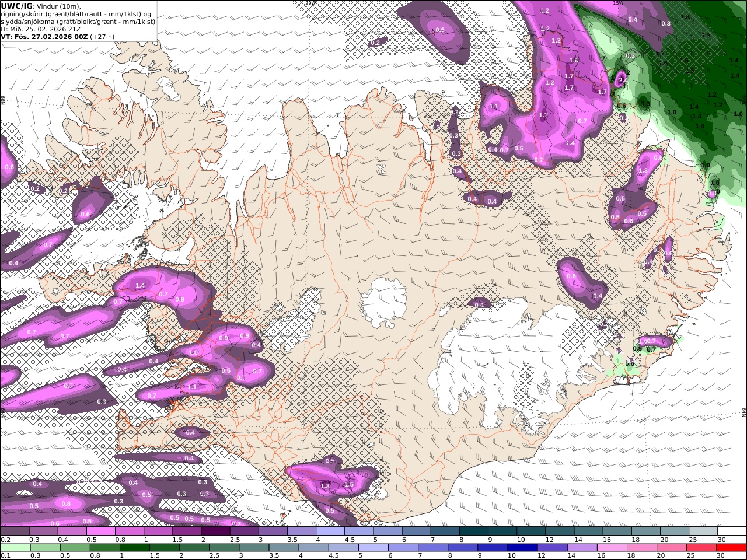Pick the white snow scale swatch above 30

tap(732, 531)
